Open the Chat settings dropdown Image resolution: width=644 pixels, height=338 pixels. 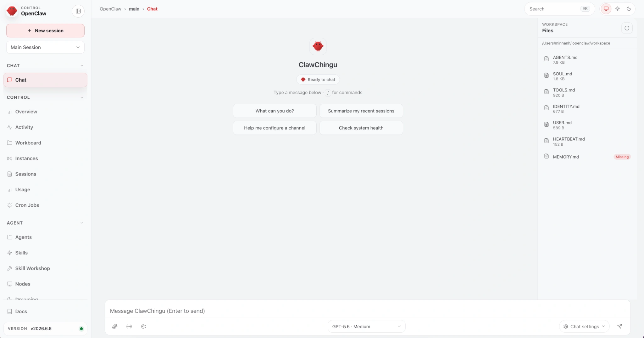click(x=584, y=326)
